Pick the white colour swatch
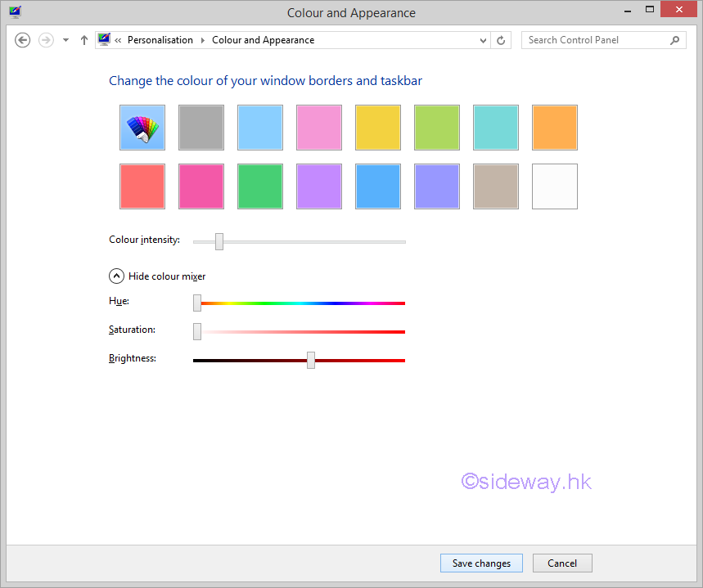 pos(555,186)
